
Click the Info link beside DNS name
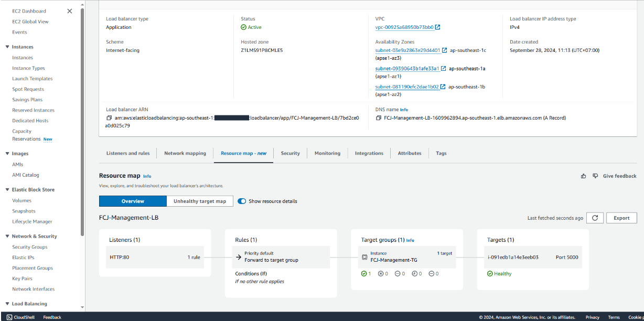point(404,110)
